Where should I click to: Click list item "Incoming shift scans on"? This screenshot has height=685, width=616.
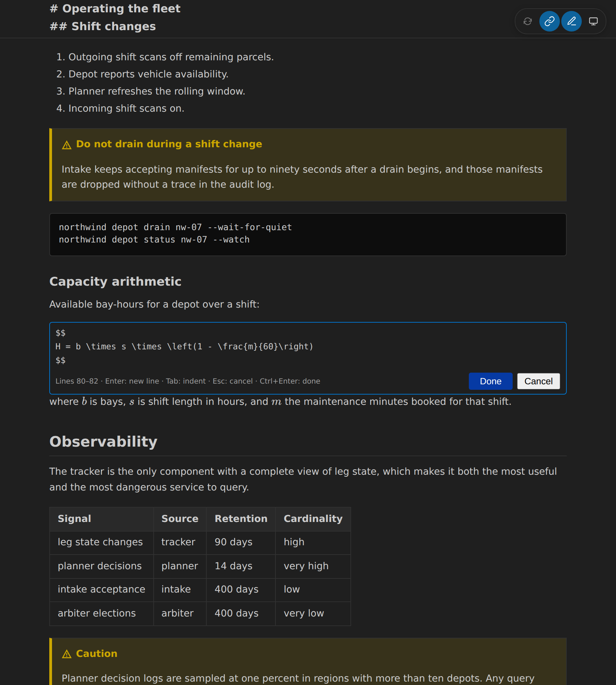click(x=126, y=108)
